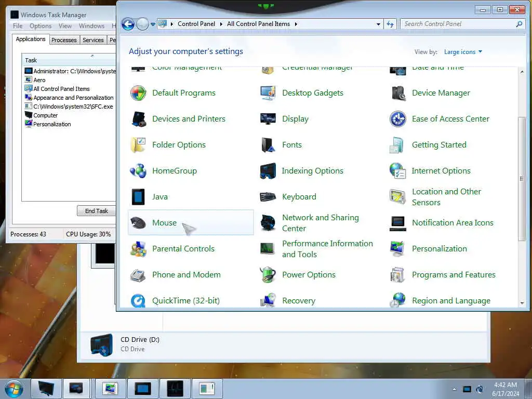Click the Phone and Modem icon
The image size is (532, 399).
pos(138,275)
